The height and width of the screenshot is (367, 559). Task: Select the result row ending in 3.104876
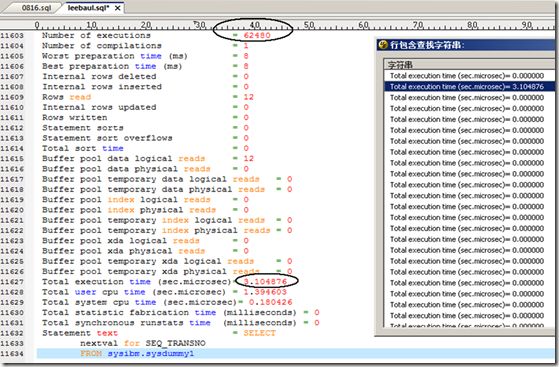(469, 87)
